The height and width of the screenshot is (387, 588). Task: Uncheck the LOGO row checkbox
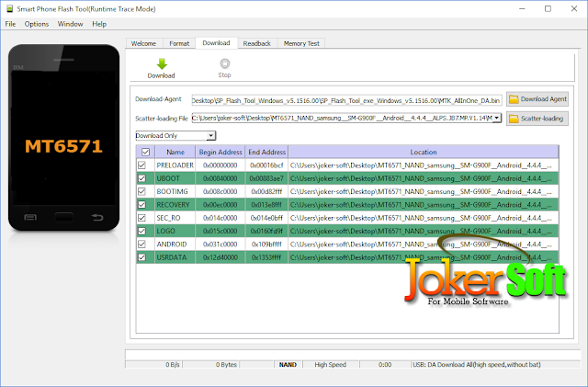pyautogui.click(x=141, y=231)
